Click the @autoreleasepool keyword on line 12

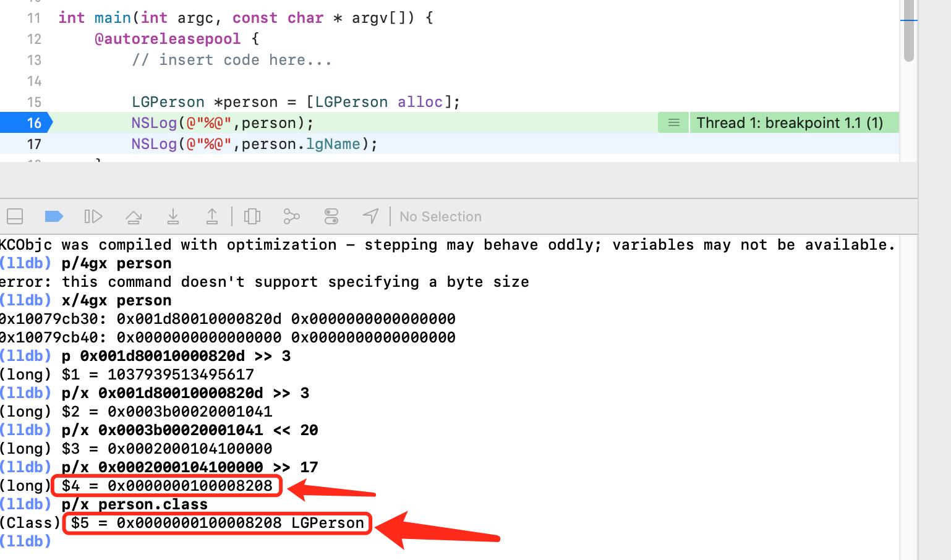[167, 39]
